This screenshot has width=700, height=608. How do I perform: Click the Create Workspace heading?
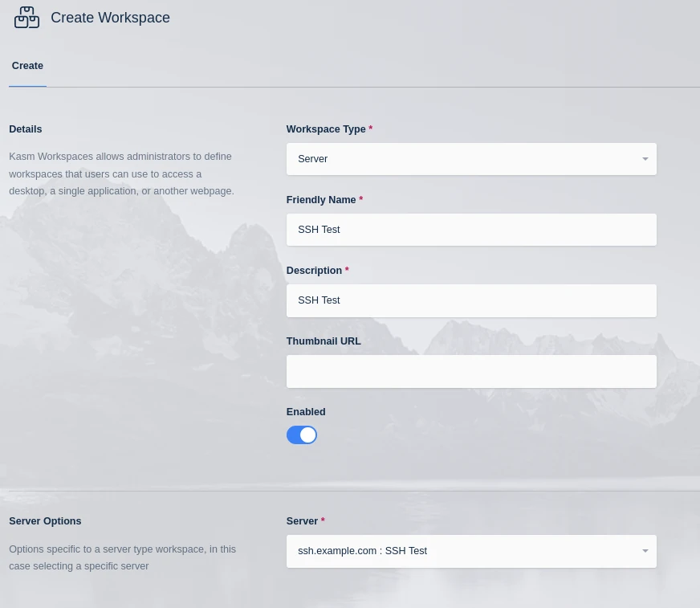pos(110,18)
